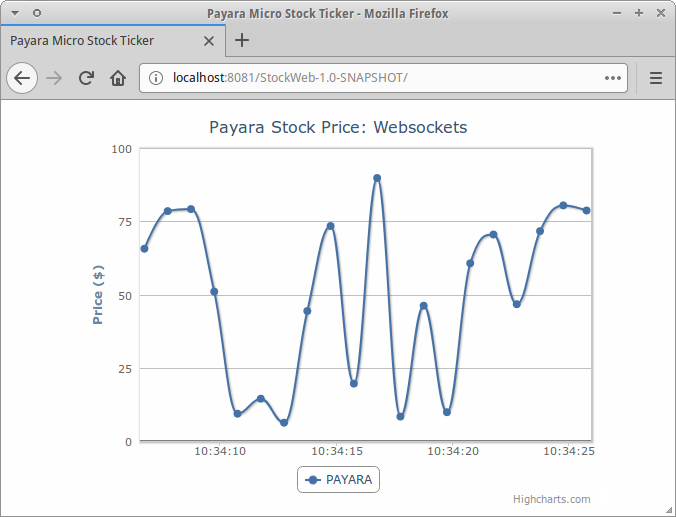This screenshot has height=517, width=676.
Task: Open a new browser tab
Action: pos(242,41)
